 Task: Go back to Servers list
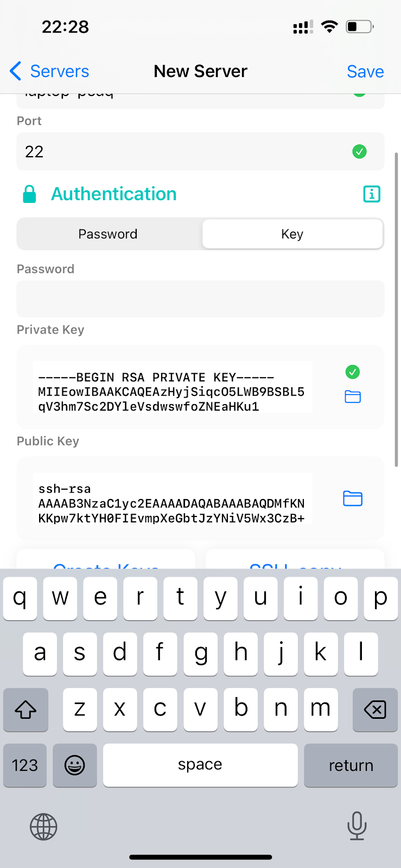pos(49,71)
